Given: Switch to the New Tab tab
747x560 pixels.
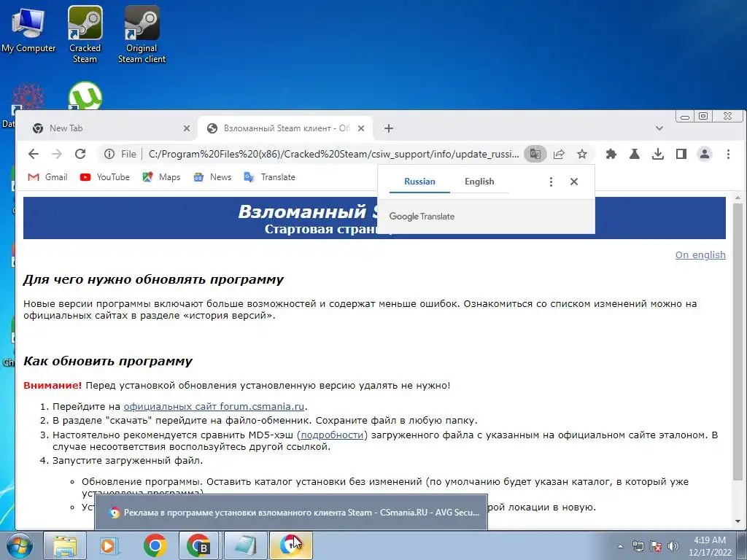Looking at the screenshot, I should pyautogui.click(x=107, y=128).
